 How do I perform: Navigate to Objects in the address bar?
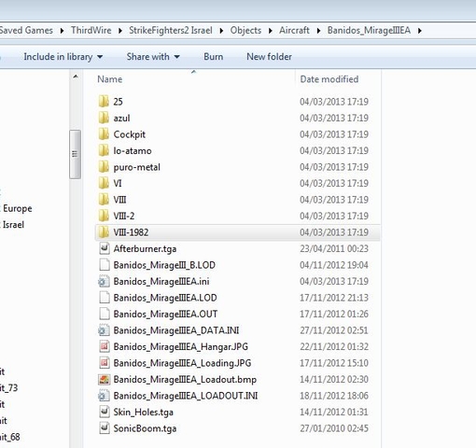tap(245, 30)
